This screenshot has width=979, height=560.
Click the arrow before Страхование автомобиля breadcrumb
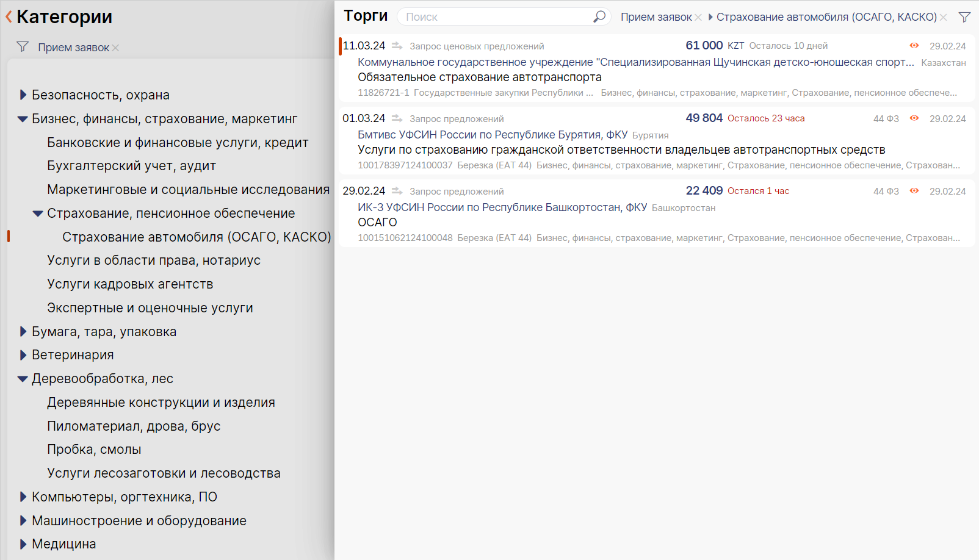(x=710, y=17)
